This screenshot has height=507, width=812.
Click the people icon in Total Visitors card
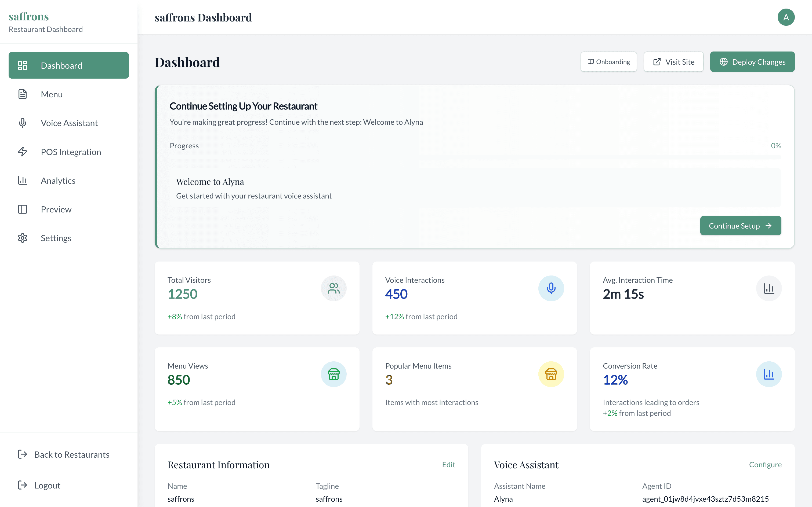pyautogui.click(x=334, y=288)
